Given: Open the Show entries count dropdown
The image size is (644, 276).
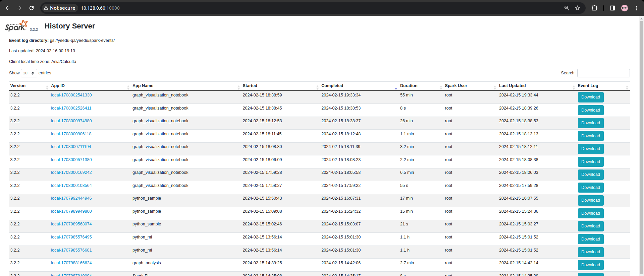Looking at the screenshot, I should point(29,73).
